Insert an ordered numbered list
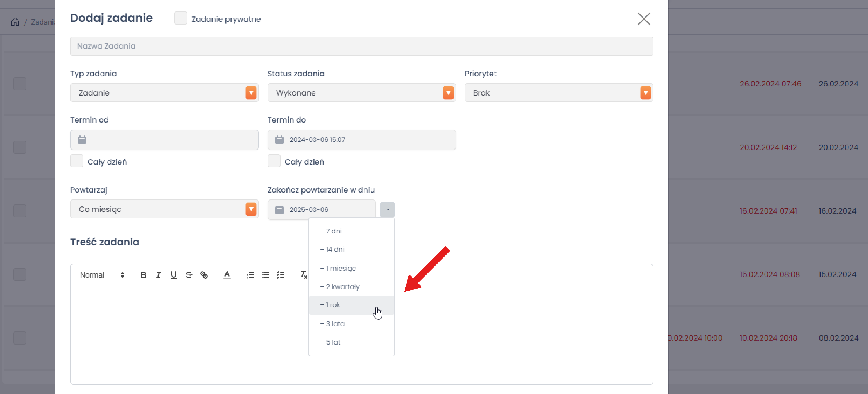This screenshot has width=868, height=394. (x=250, y=275)
